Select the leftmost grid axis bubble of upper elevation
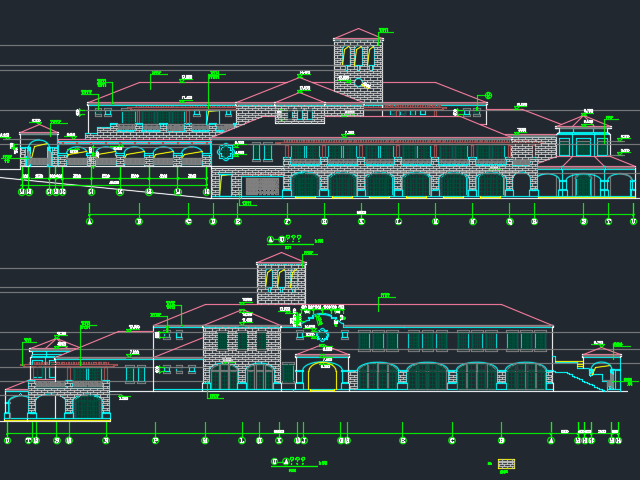 pos(90,222)
